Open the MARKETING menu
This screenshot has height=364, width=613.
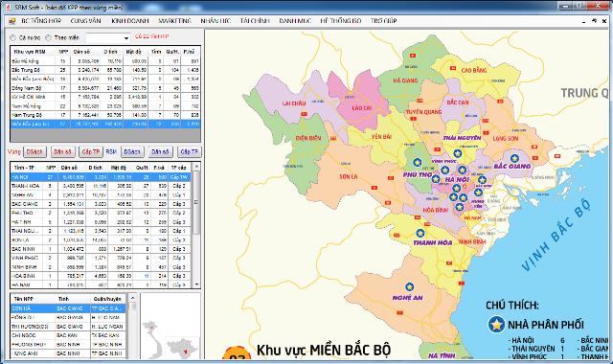tap(174, 21)
